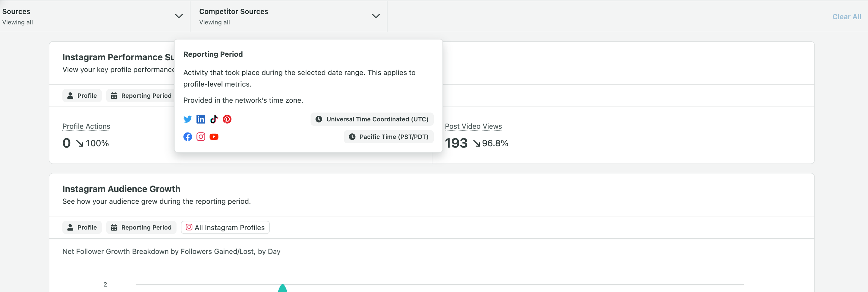Click calendar icon in Performance Summary Reporting Period
Image resolution: width=868 pixels, height=292 pixels.
click(114, 96)
